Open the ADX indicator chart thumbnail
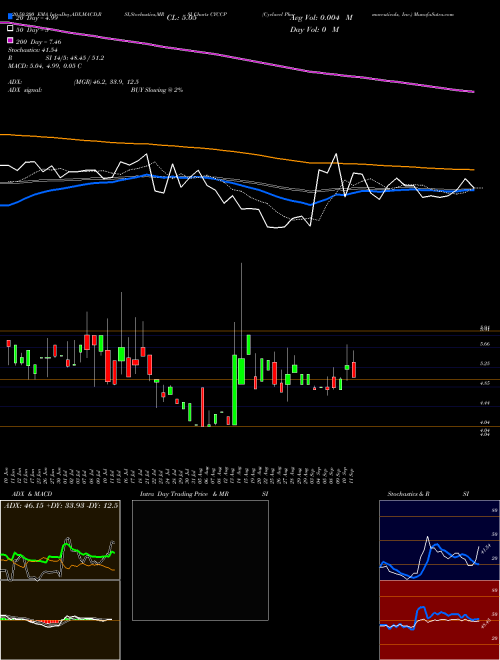Screen dimensions: 500x660 60,540
